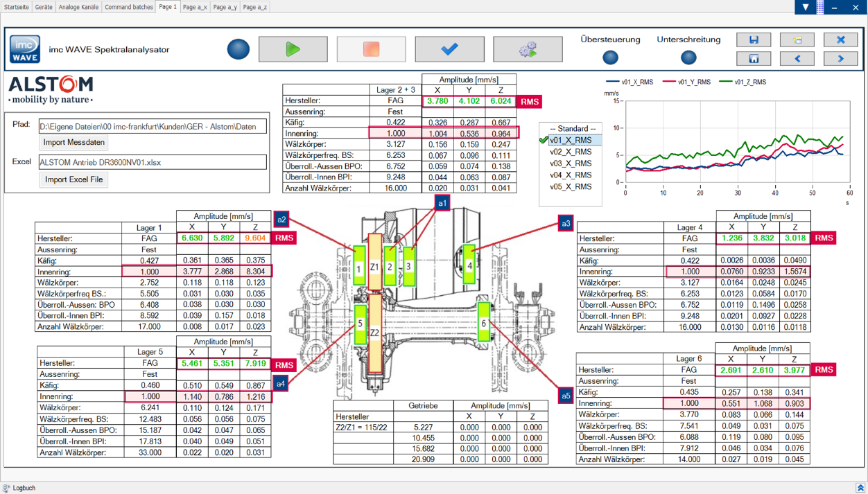This screenshot has height=494, width=868.
Task: Expand the Logbuch panel with double chevron
Action: [x=860, y=488]
